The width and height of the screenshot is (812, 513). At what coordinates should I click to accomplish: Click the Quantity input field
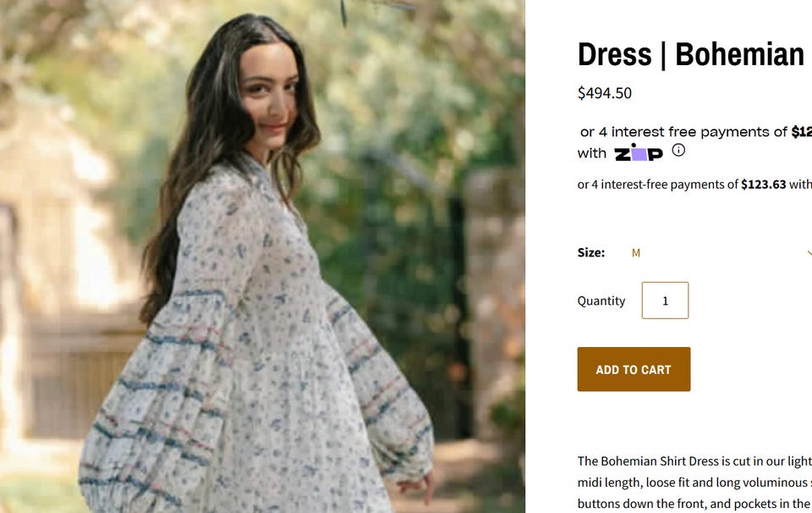pos(665,301)
